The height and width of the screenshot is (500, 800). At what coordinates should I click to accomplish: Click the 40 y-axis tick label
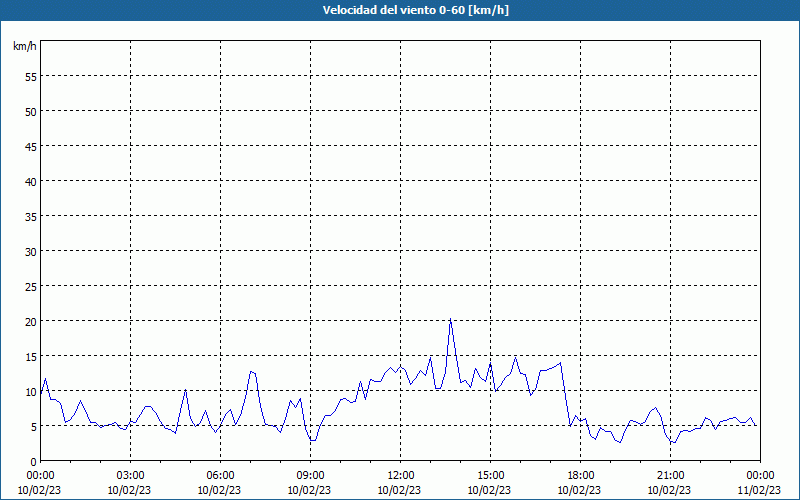(31, 182)
